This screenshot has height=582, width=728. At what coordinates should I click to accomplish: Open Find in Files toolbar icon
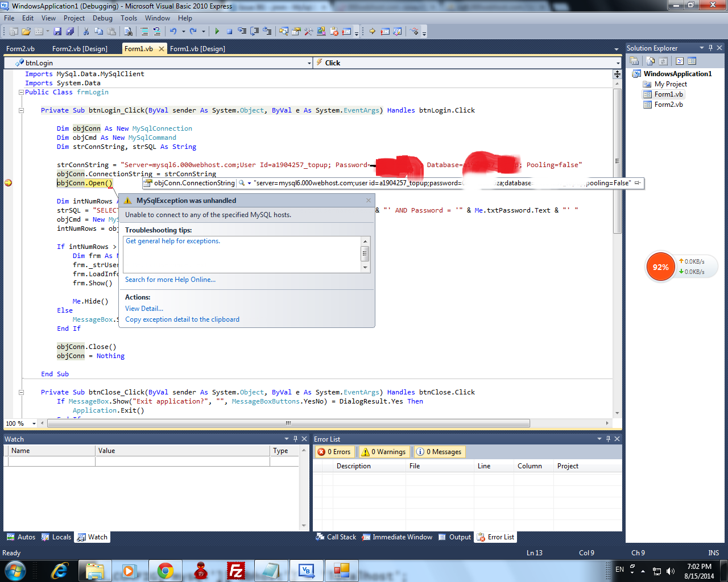(128, 31)
